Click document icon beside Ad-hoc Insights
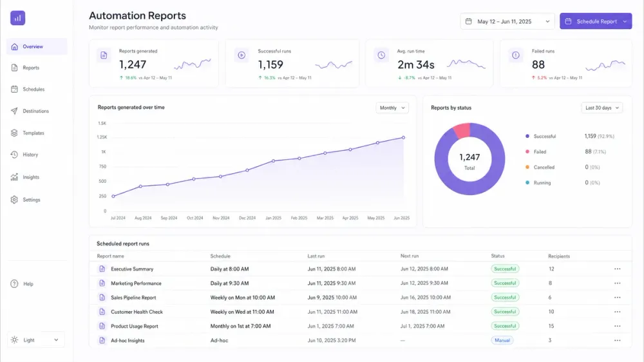 [102, 340]
